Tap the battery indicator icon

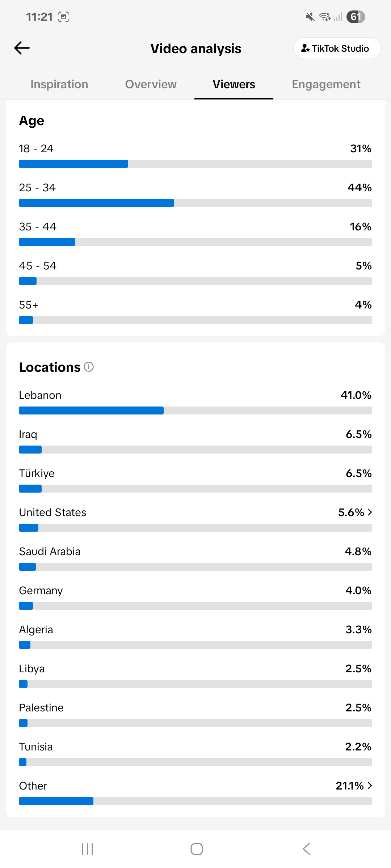(x=356, y=17)
